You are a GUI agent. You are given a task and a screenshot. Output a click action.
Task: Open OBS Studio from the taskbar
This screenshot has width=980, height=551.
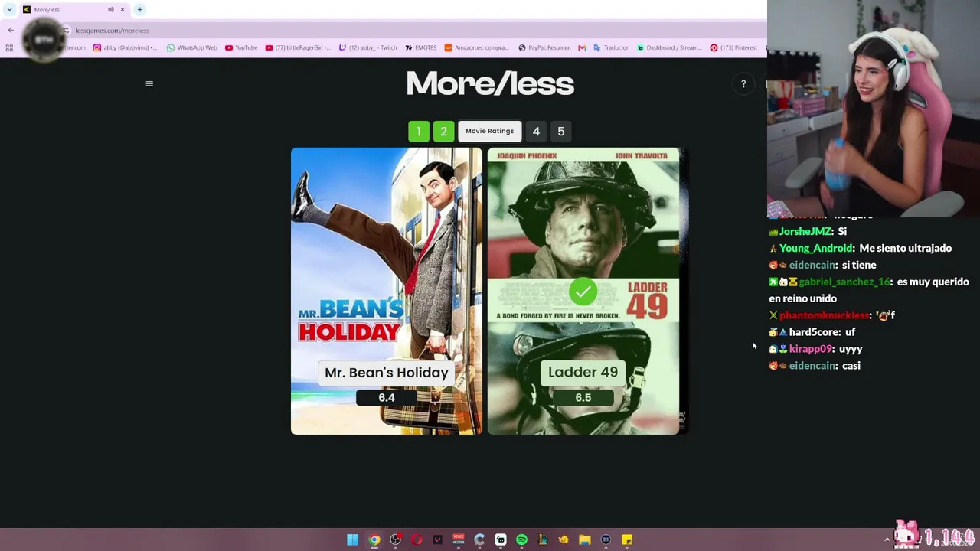pyautogui.click(x=395, y=540)
